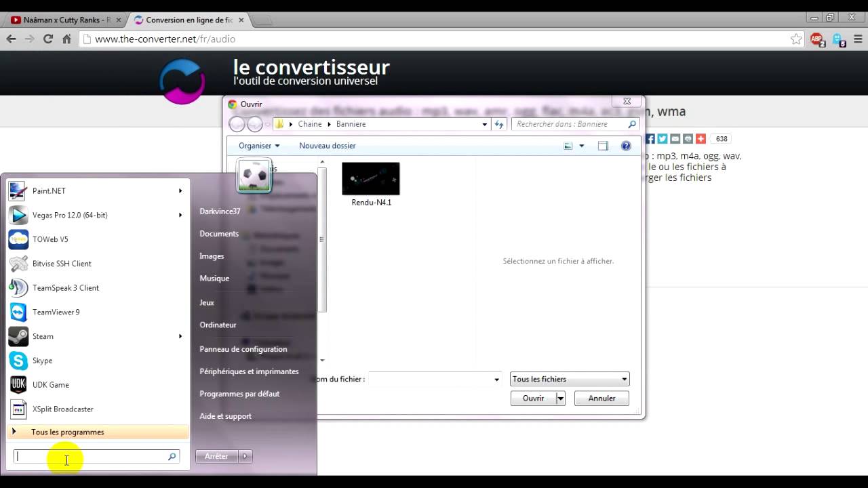The height and width of the screenshot is (488, 868).
Task: Share page on Facebook icon
Action: click(650, 139)
